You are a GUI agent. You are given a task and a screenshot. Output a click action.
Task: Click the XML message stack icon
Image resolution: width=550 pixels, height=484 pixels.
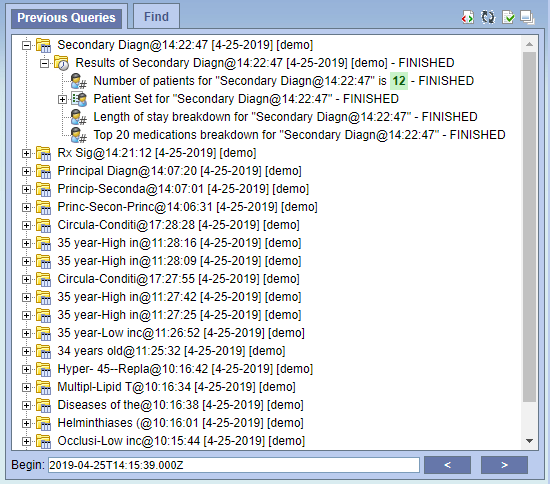[x=468, y=17]
